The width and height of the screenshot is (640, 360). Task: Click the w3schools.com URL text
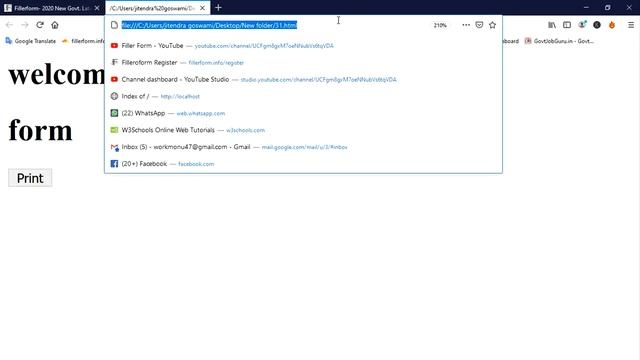[x=245, y=131]
